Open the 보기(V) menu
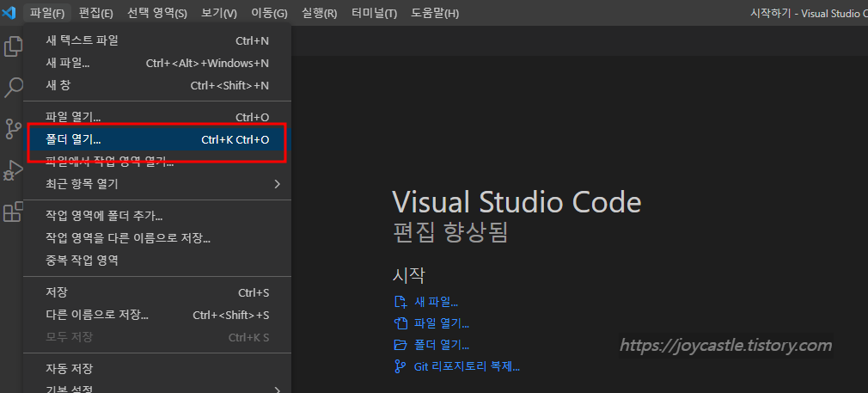 [219, 13]
